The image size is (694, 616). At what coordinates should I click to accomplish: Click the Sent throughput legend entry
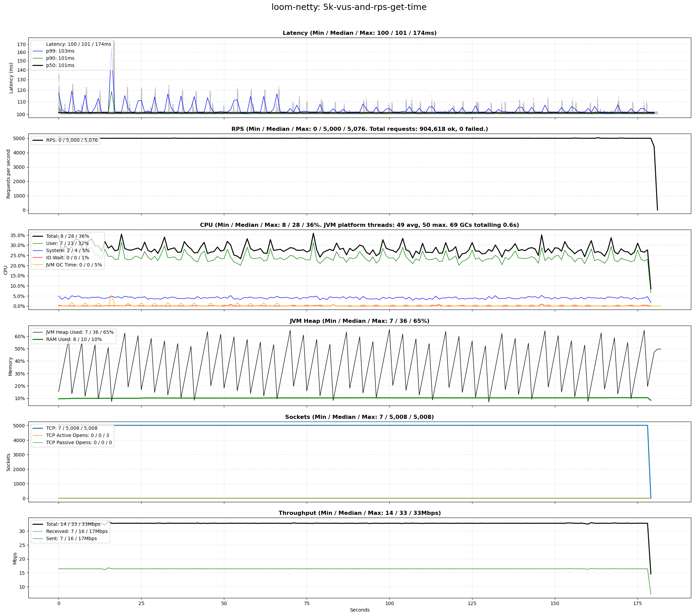71,539
